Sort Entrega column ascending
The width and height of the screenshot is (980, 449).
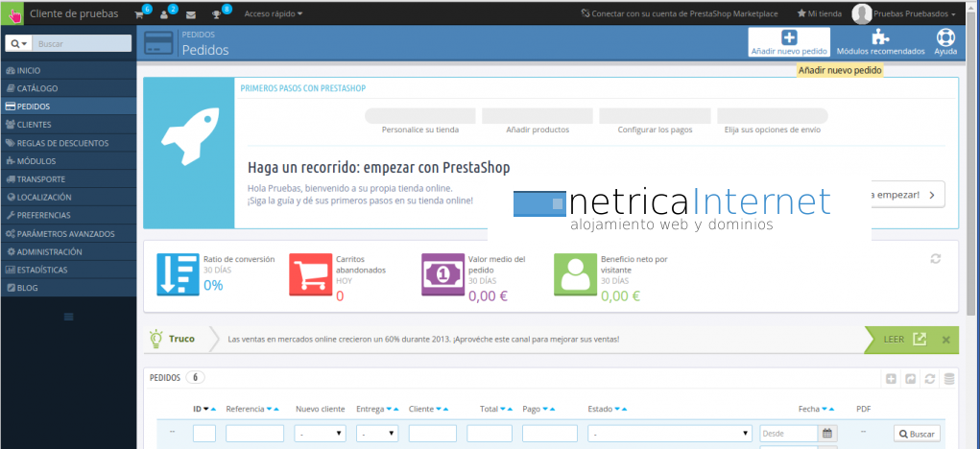point(396,410)
